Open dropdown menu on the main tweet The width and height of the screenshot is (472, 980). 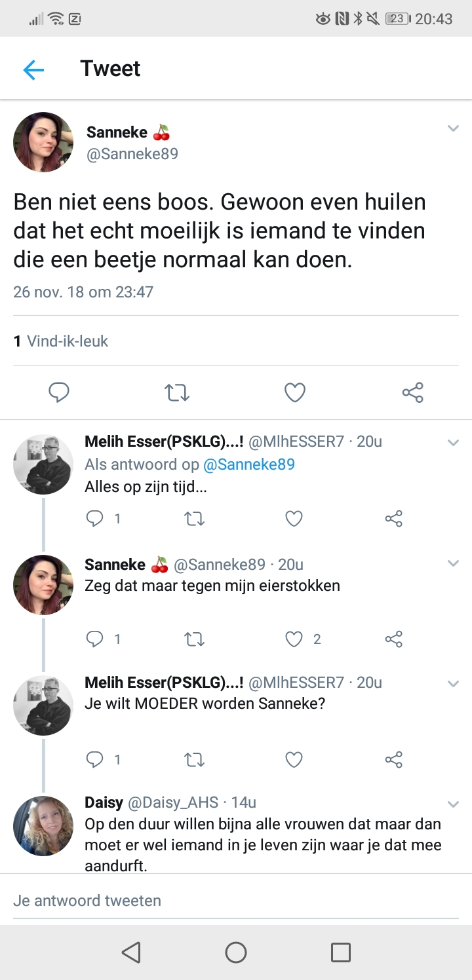[453, 128]
